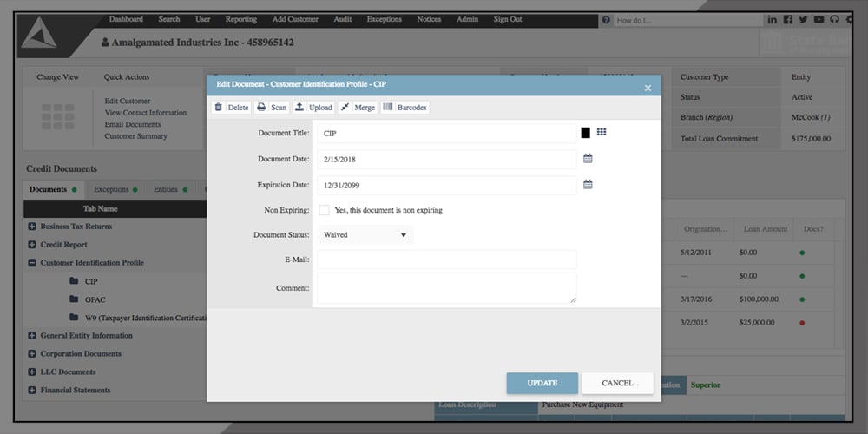Click the Merge icon in dialog toolbar
This screenshot has width=868, height=434.
coord(345,108)
